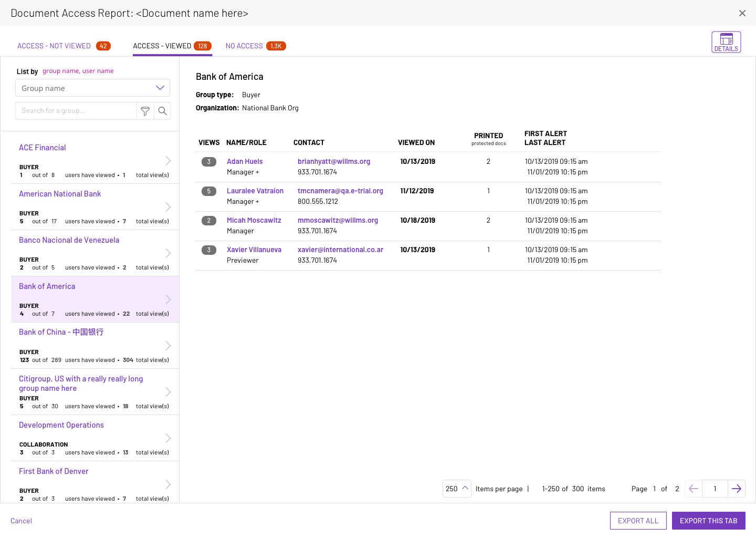
Task: Click the 128 count badge
Action: click(x=203, y=46)
